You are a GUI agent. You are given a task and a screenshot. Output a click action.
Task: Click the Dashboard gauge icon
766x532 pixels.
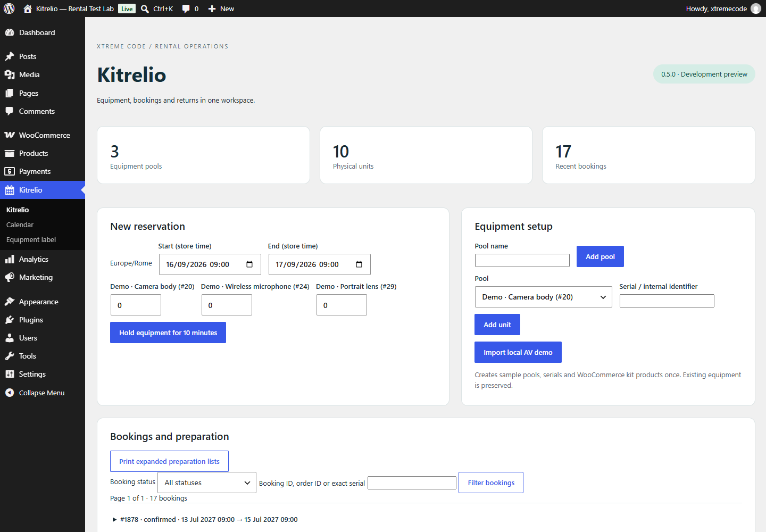point(10,32)
